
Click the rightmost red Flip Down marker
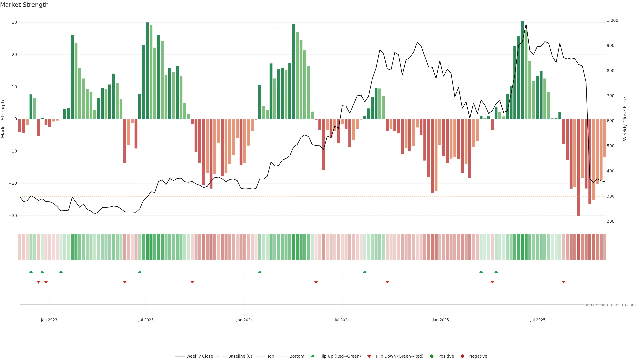pos(563,282)
